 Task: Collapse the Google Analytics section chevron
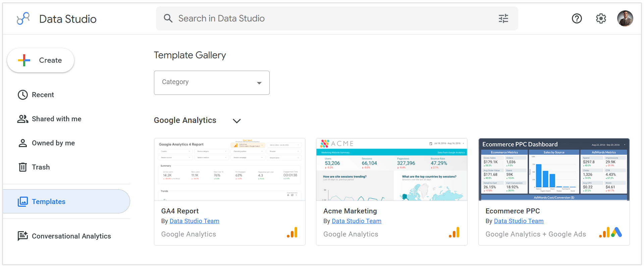tap(237, 121)
